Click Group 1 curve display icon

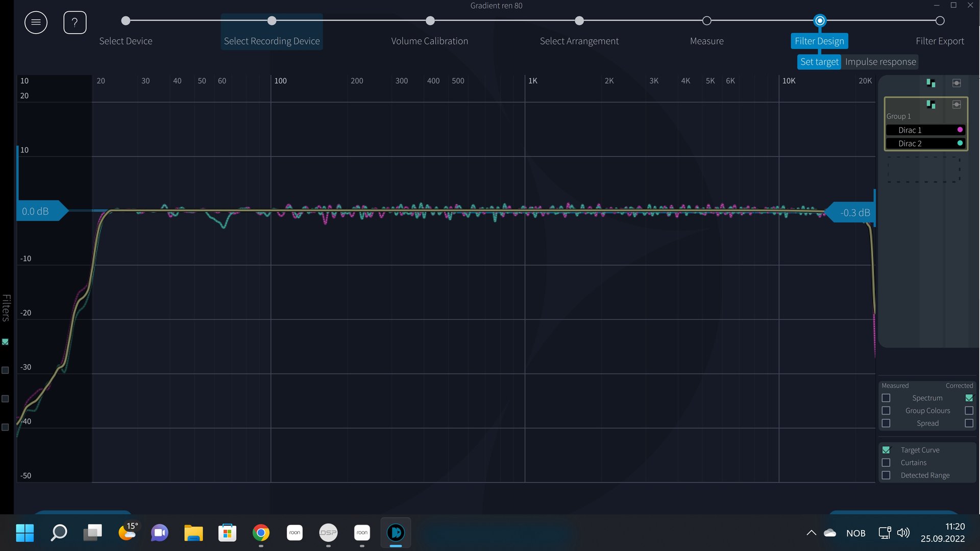click(930, 105)
